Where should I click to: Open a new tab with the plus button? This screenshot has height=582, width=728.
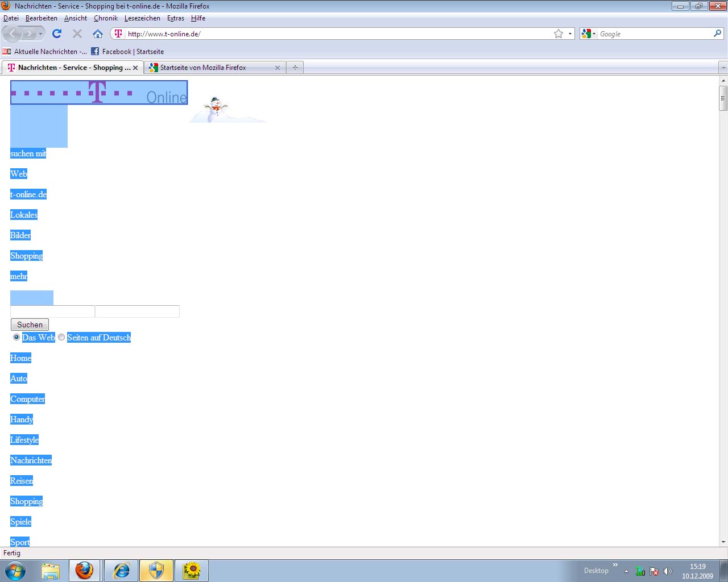(295, 68)
